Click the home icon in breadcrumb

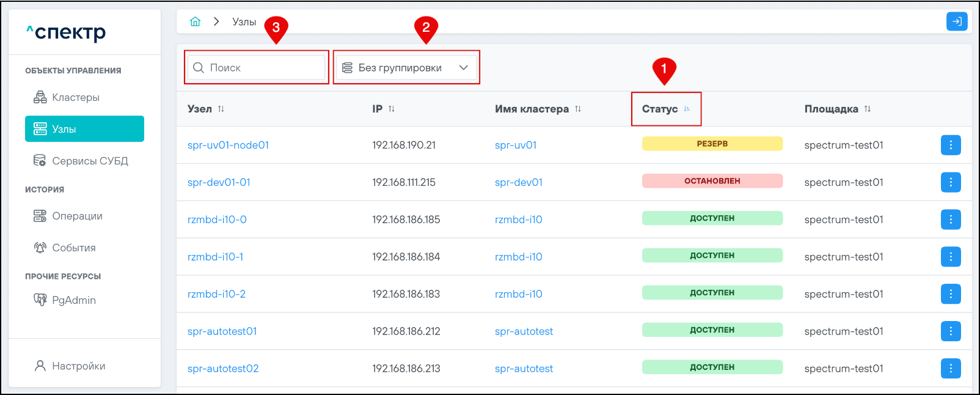click(x=195, y=21)
